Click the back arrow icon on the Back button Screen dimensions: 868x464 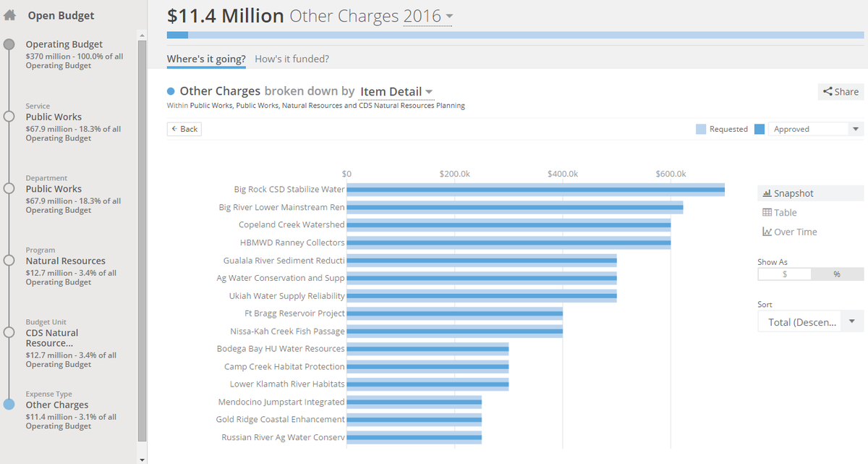pos(176,128)
